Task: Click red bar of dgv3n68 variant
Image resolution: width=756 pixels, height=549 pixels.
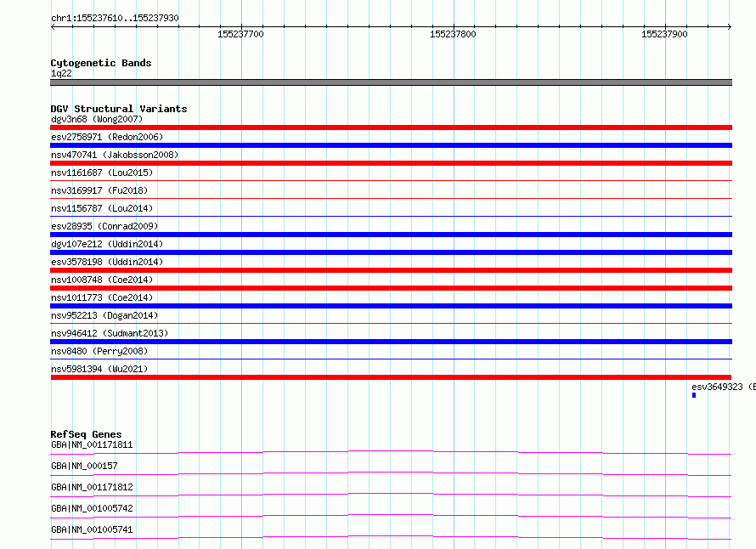Action: 391,127
